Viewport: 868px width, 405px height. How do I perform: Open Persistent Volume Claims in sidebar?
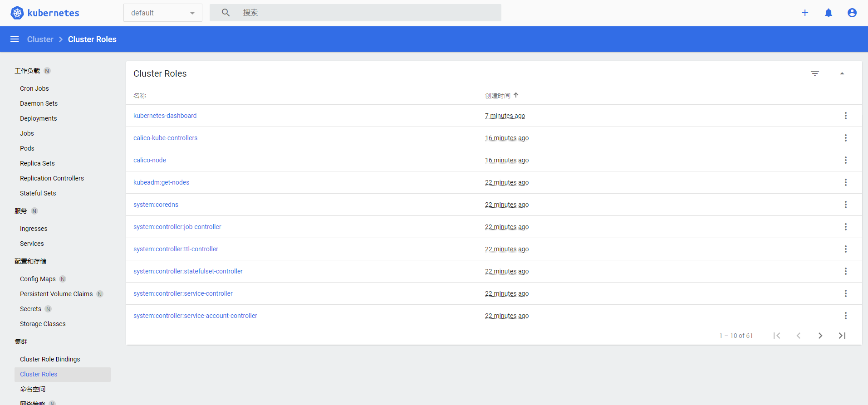56,294
